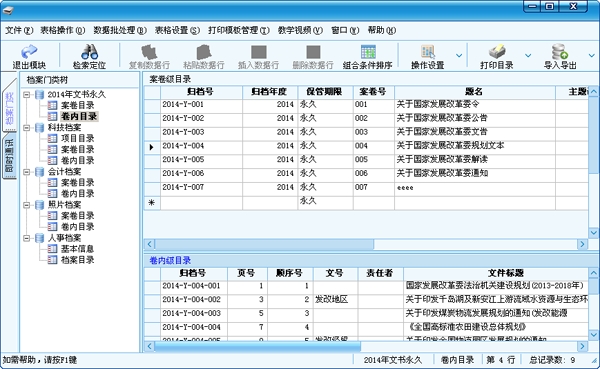Viewport: 600px width, 369px height.
Task: Click the new-row asterisk row selector
Action: (x=152, y=202)
